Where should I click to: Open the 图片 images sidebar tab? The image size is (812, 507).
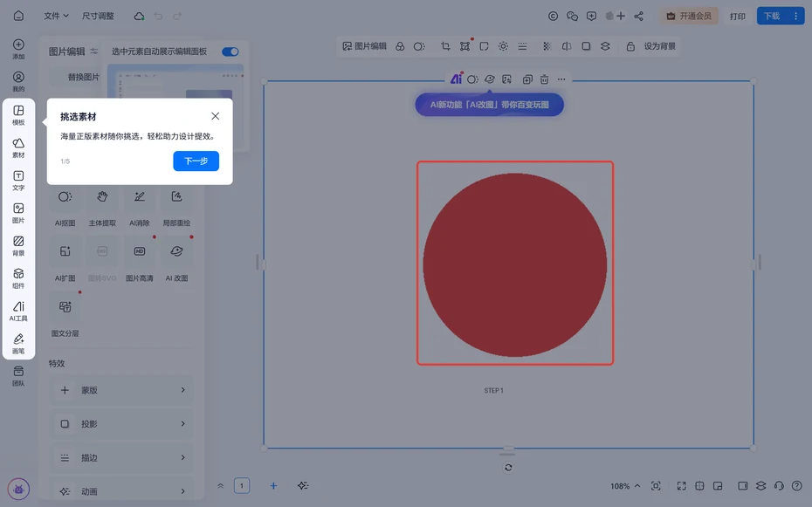coord(18,213)
